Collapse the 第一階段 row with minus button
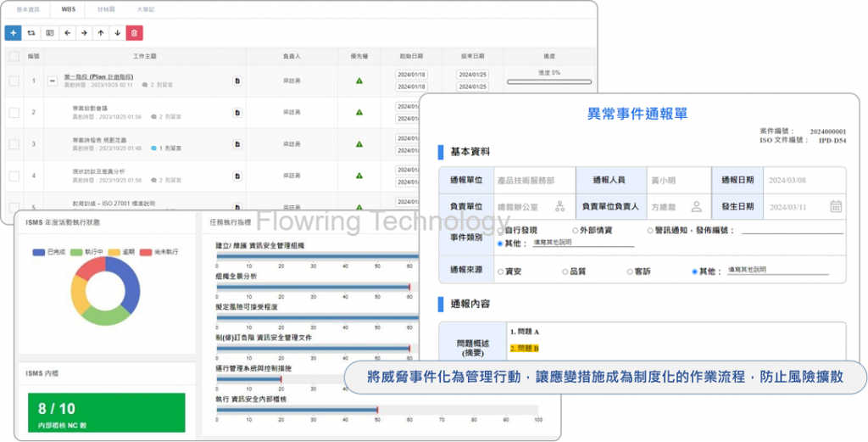The width and height of the screenshot is (868, 442). 53,81
